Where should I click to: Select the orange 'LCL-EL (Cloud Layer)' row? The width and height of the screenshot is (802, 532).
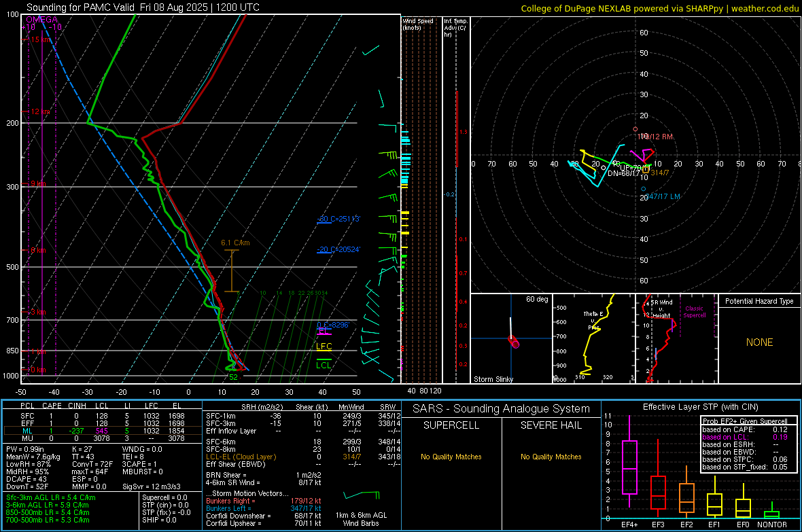pos(241,457)
